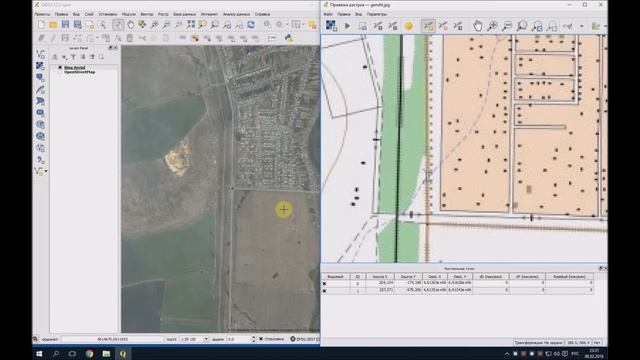Screen dimensions: 640x360
Task: Click the Refresh map icon in QGIS
Action: tap(251, 25)
